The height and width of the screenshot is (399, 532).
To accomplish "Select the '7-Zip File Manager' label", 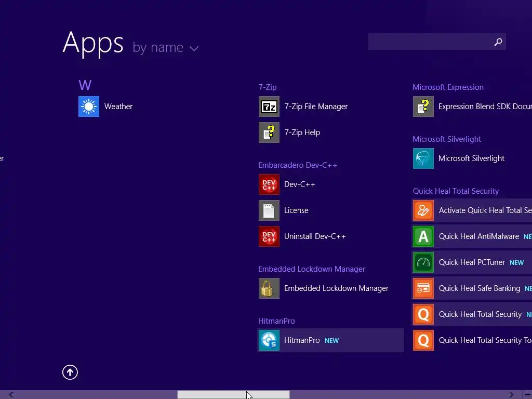I will [316, 107].
